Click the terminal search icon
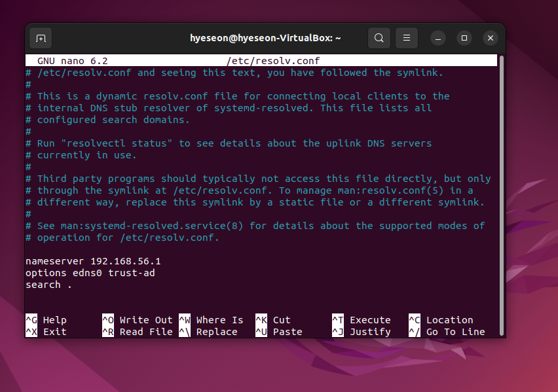Screen dimensions: 558x392 [x=379, y=38]
